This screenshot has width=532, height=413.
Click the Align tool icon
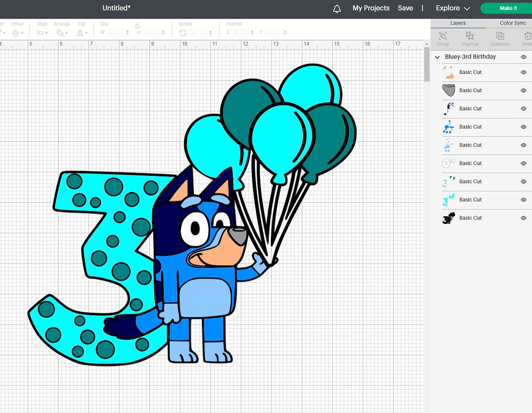(40, 33)
